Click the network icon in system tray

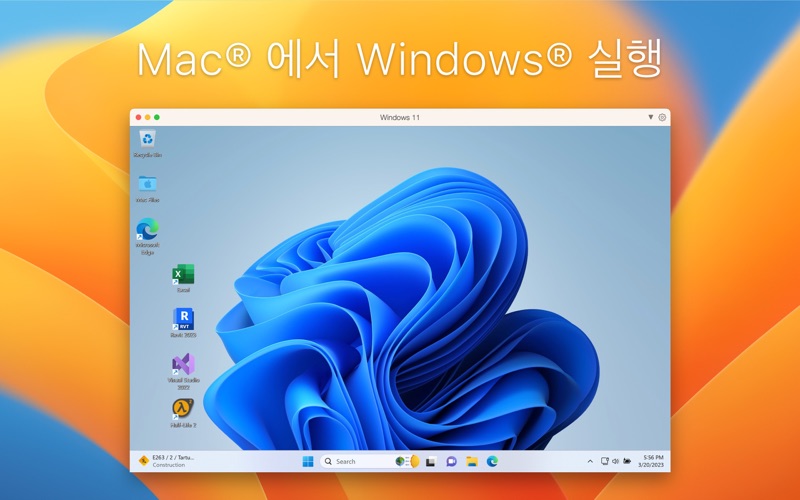tap(605, 461)
